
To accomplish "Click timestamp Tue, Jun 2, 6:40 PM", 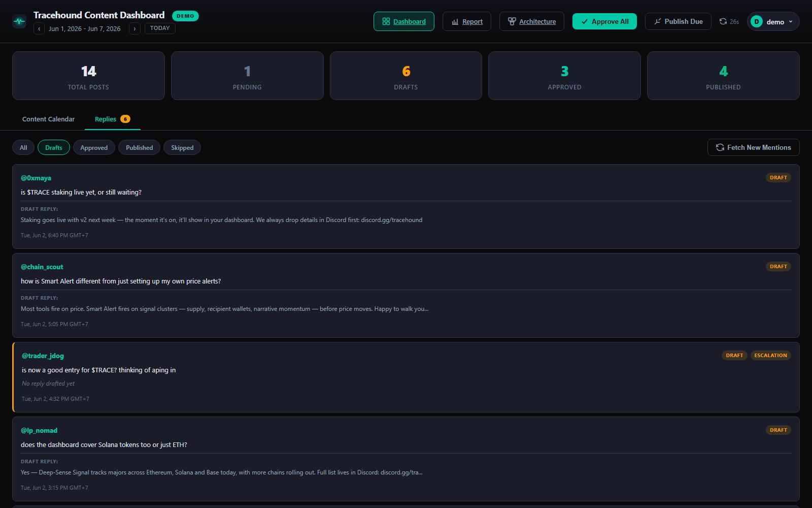I will click(x=54, y=235).
